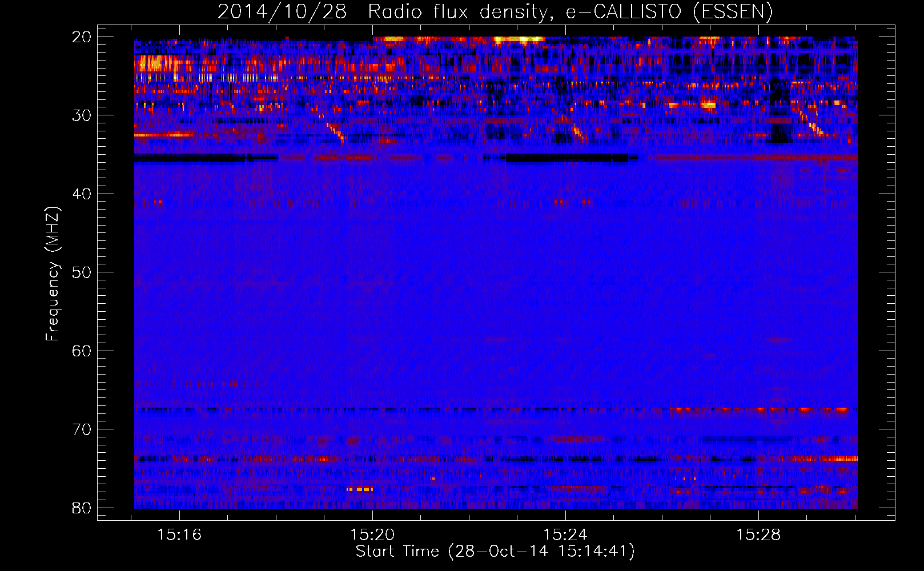The image size is (924, 571).
Task: Click the 60 frequency tick label
Action: (x=82, y=351)
